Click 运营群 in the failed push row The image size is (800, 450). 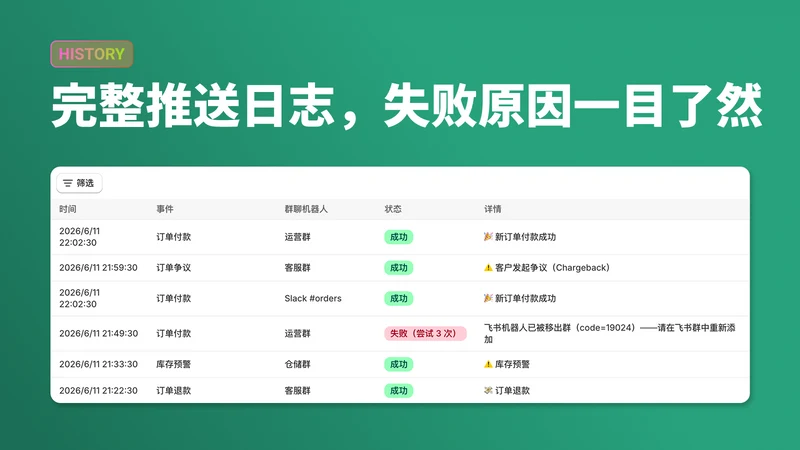[x=297, y=333]
